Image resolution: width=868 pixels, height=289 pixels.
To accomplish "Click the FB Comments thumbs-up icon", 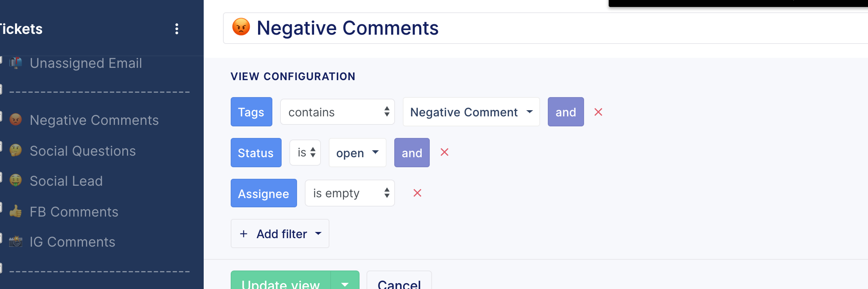I will (x=15, y=211).
